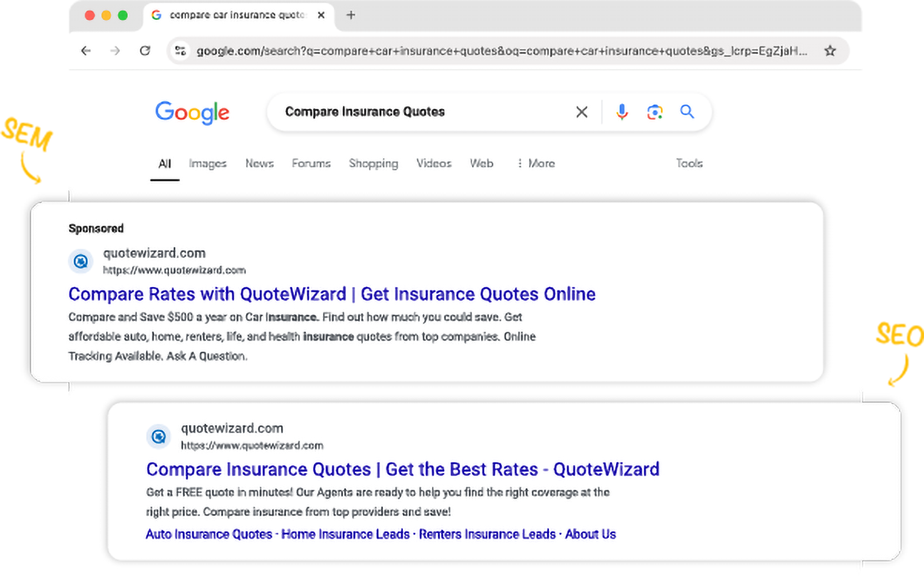Click the browser forward arrow

(115, 51)
